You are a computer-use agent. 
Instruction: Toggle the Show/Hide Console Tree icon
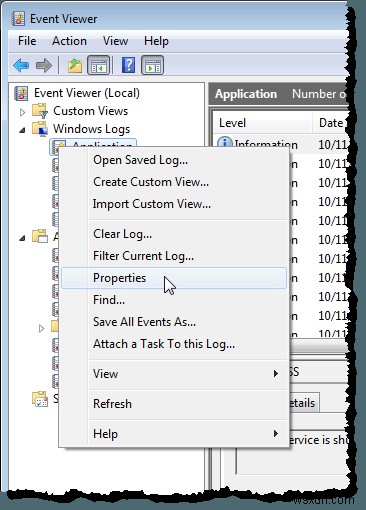click(98, 65)
